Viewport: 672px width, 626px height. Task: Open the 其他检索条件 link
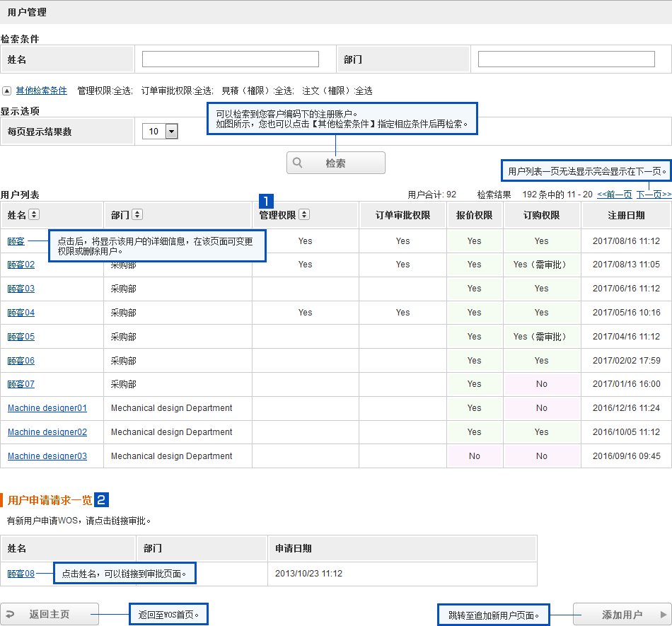coord(42,91)
